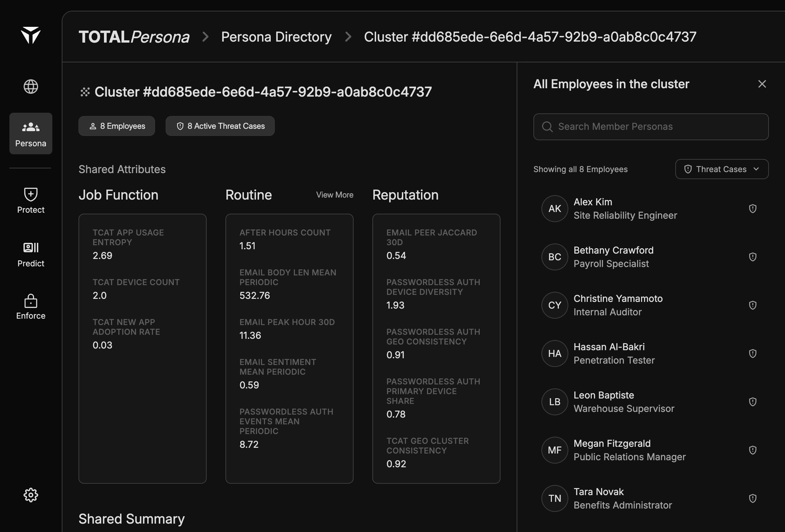Expand the Threat Cases filter dropdown

[x=722, y=169]
